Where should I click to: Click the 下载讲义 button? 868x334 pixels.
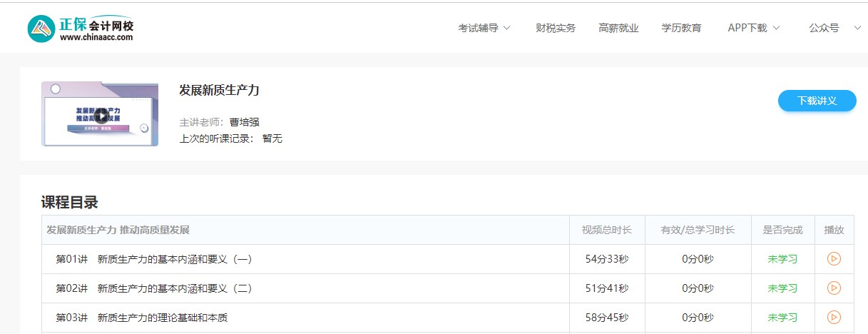coord(817,101)
